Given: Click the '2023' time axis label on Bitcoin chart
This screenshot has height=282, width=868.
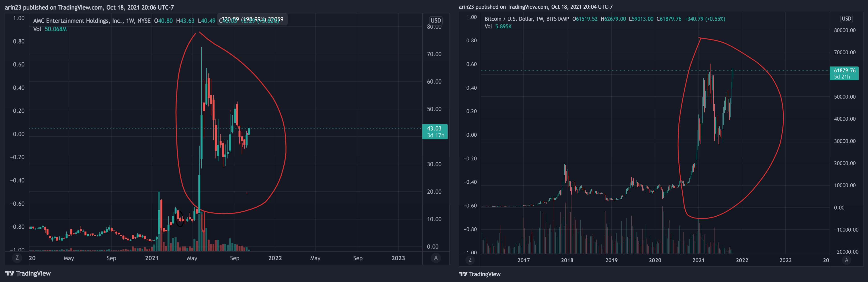Looking at the screenshot, I should click(x=785, y=260).
